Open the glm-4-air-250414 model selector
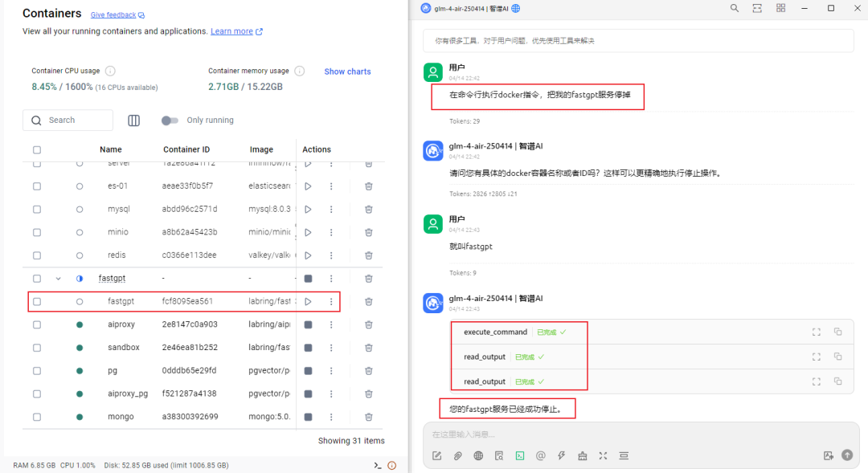The height and width of the screenshot is (473, 868). pyautogui.click(x=470, y=8)
